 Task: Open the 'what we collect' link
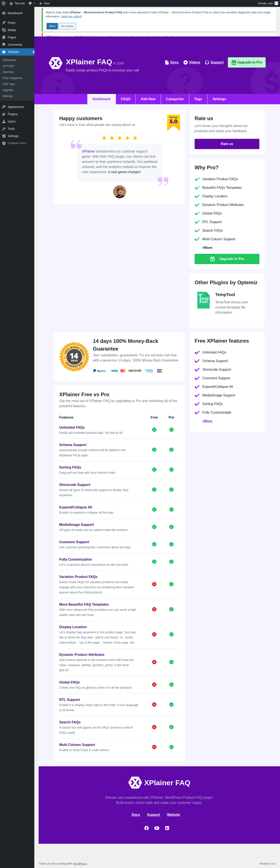[71, 17]
